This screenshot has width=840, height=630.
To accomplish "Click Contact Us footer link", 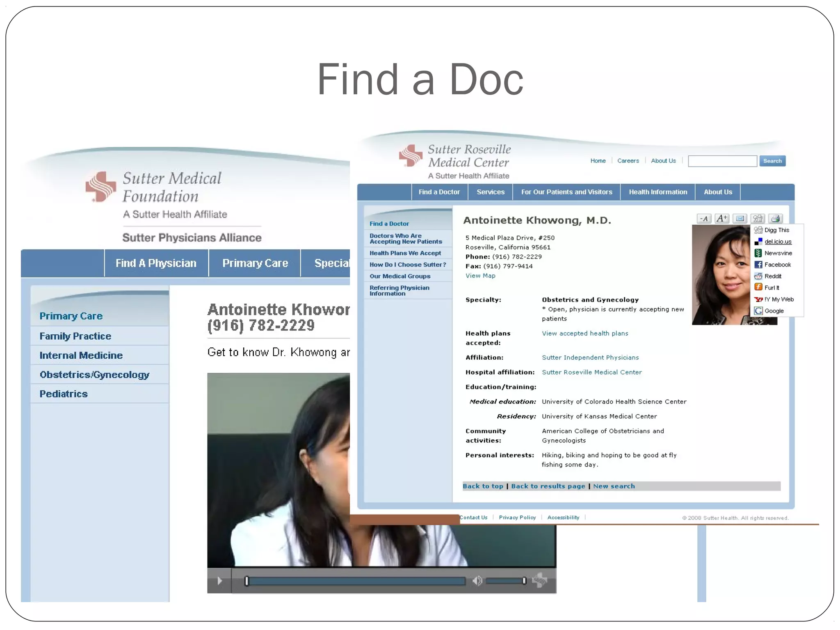I will point(473,518).
